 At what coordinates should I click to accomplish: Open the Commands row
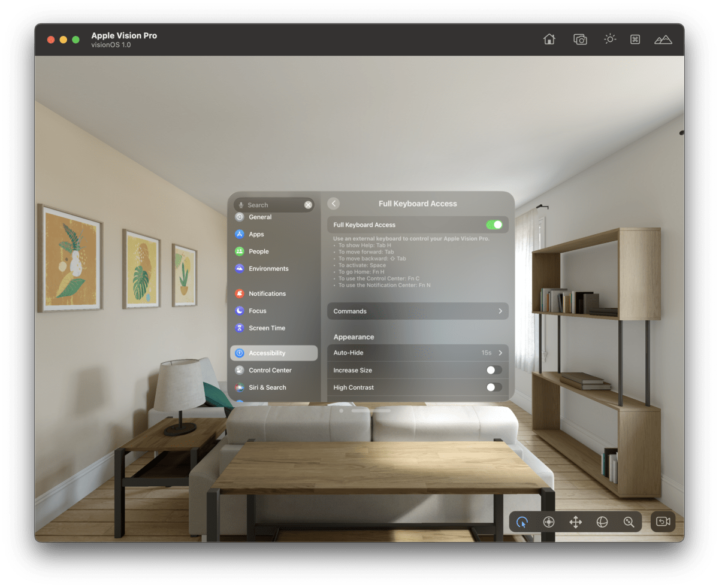click(x=418, y=311)
